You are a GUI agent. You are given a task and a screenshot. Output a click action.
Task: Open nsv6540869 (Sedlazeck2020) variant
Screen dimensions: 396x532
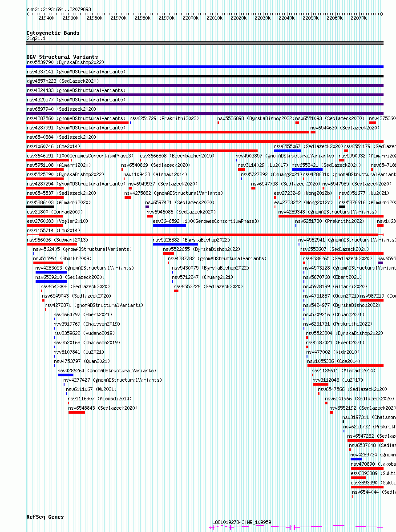pos(156,165)
